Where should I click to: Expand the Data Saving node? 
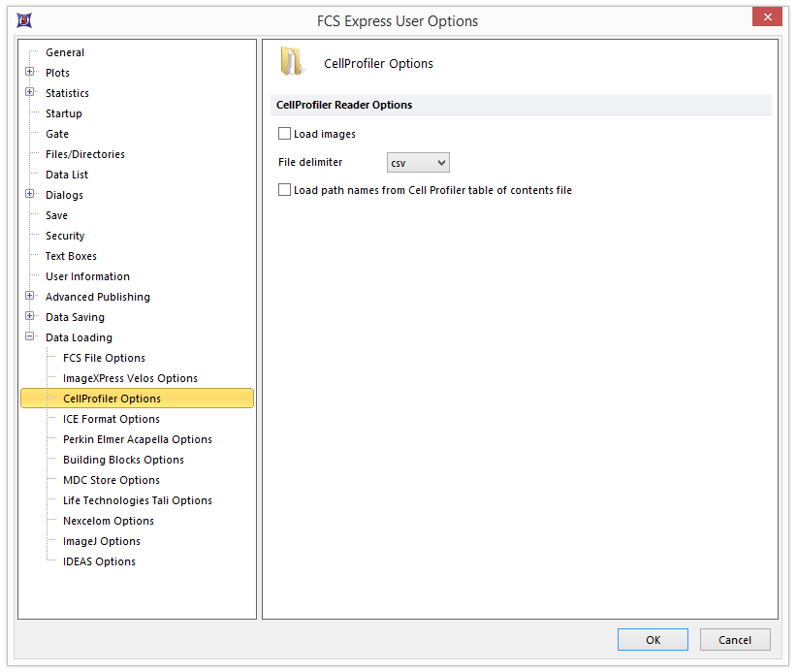tap(30, 317)
